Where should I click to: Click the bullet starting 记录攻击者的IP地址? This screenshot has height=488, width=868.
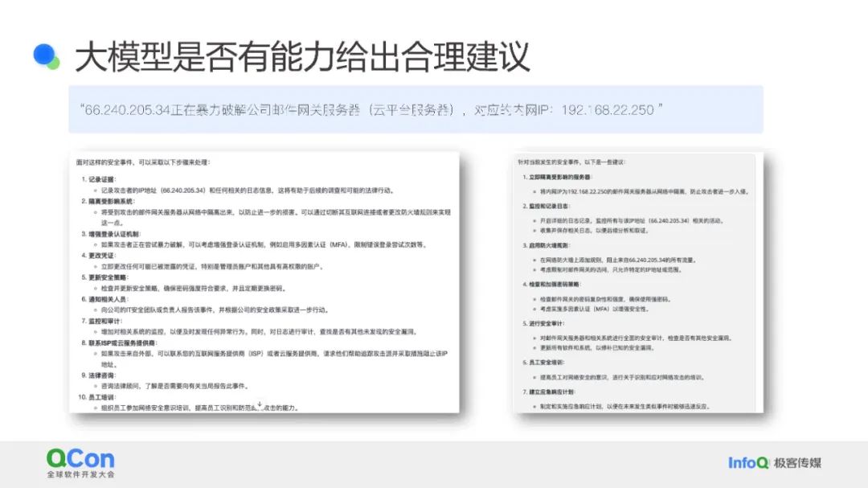[x=248, y=190]
